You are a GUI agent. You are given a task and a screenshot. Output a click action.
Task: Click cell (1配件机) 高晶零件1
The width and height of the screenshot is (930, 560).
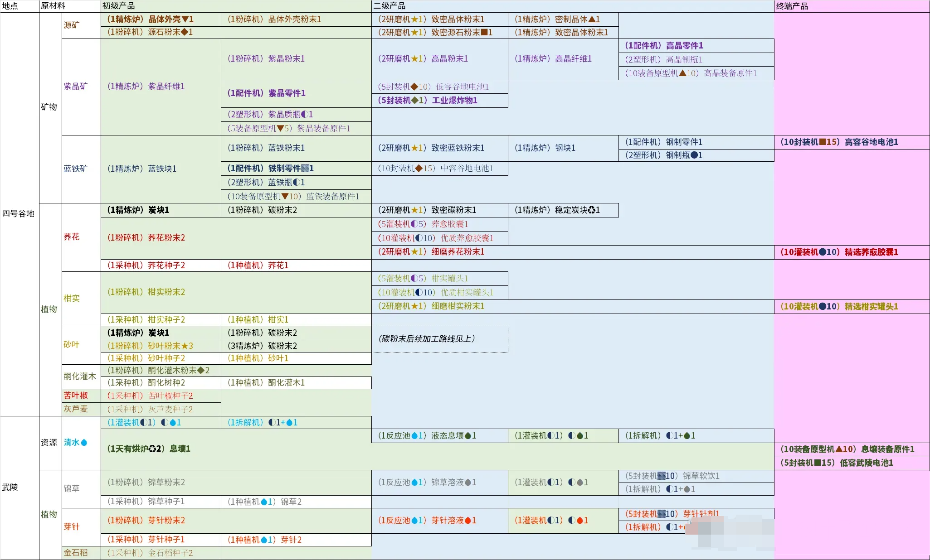[x=696, y=46]
